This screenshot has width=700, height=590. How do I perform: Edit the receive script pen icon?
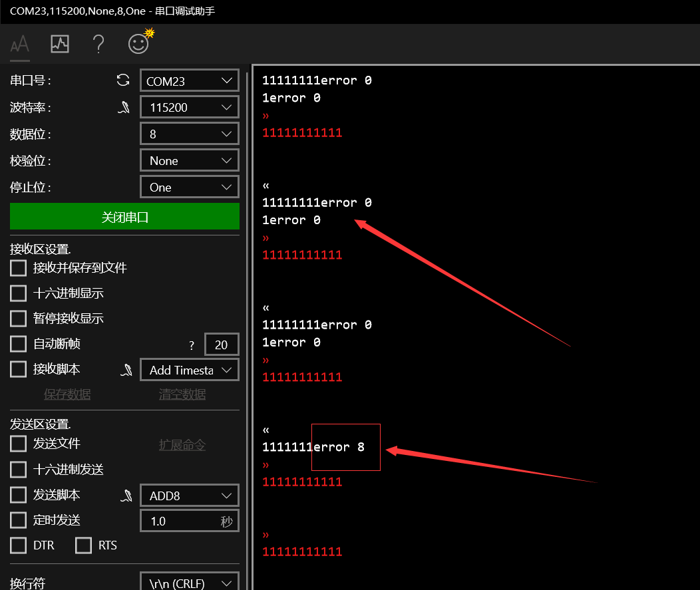tap(126, 370)
